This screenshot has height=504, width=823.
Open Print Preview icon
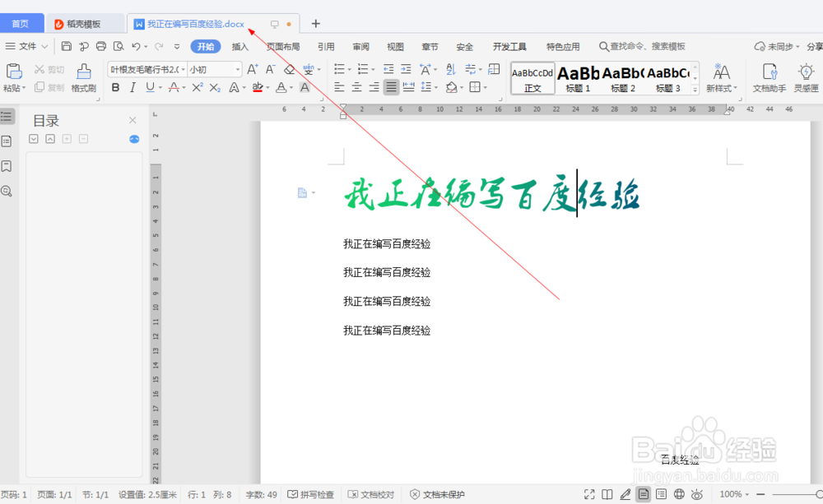[x=119, y=46]
